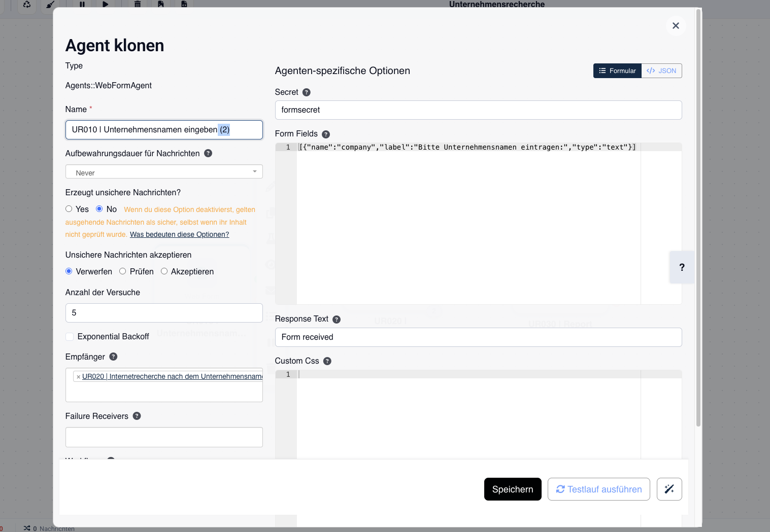Screen dimensions: 770x532
Task: Switch to the JSON view tab
Action: [661, 71]
